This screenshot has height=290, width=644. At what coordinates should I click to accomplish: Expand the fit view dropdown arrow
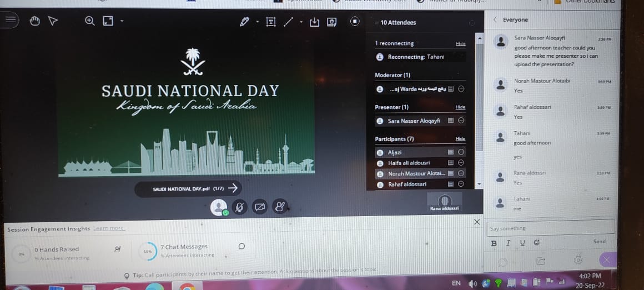[122, 22]
